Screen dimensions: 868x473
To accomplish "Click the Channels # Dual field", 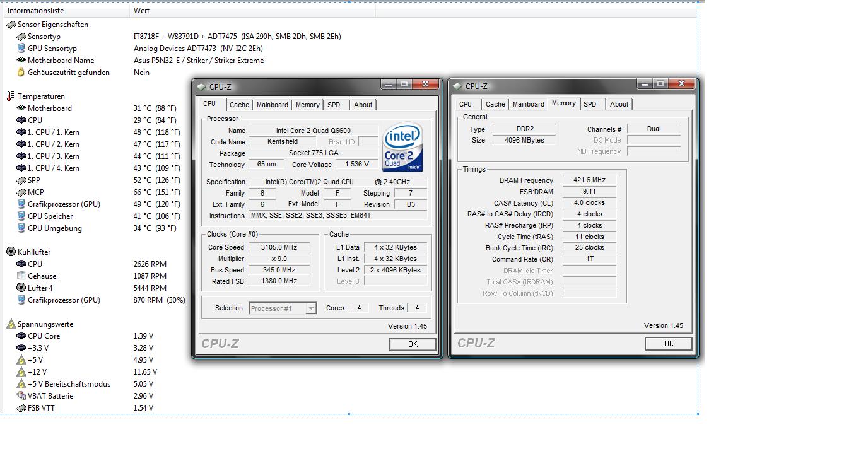I will point(654,129).
